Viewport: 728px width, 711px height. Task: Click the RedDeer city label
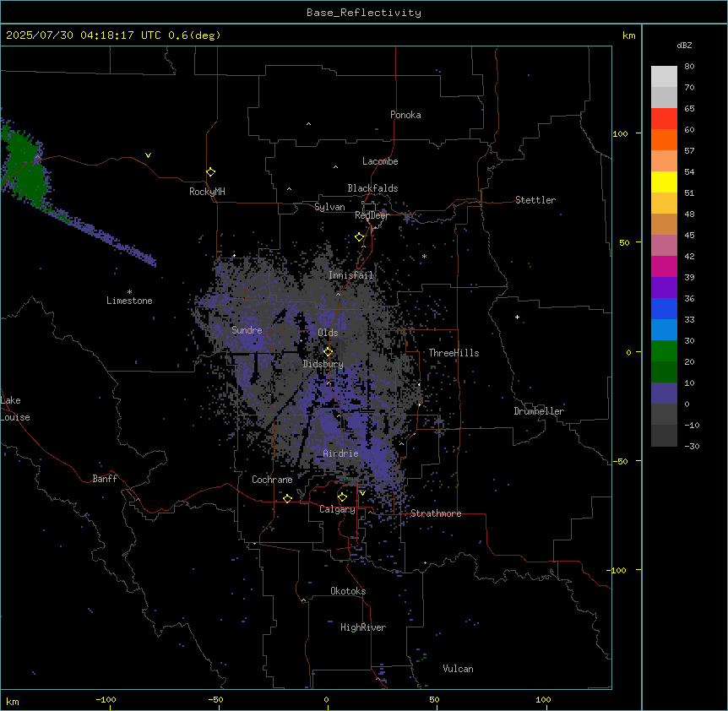tap(372, 215)
